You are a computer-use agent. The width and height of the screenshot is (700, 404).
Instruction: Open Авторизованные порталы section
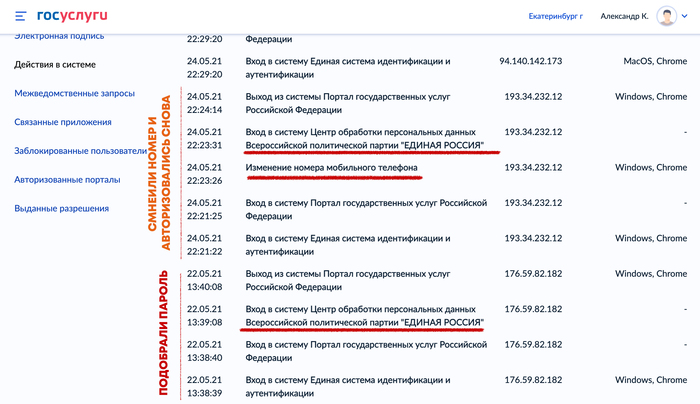click(67, 180)
